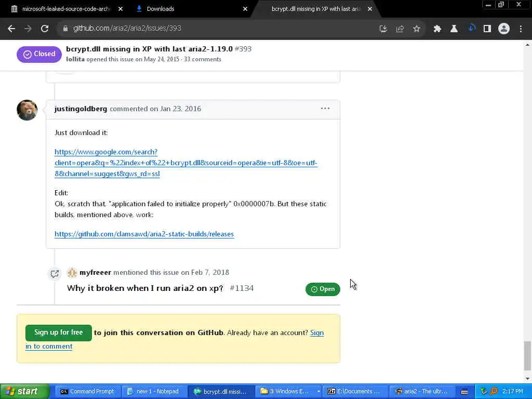Toggle the side panel icon
Image resolution: width=532 pixels, height=399 pixels.
[x=487, y=29]
